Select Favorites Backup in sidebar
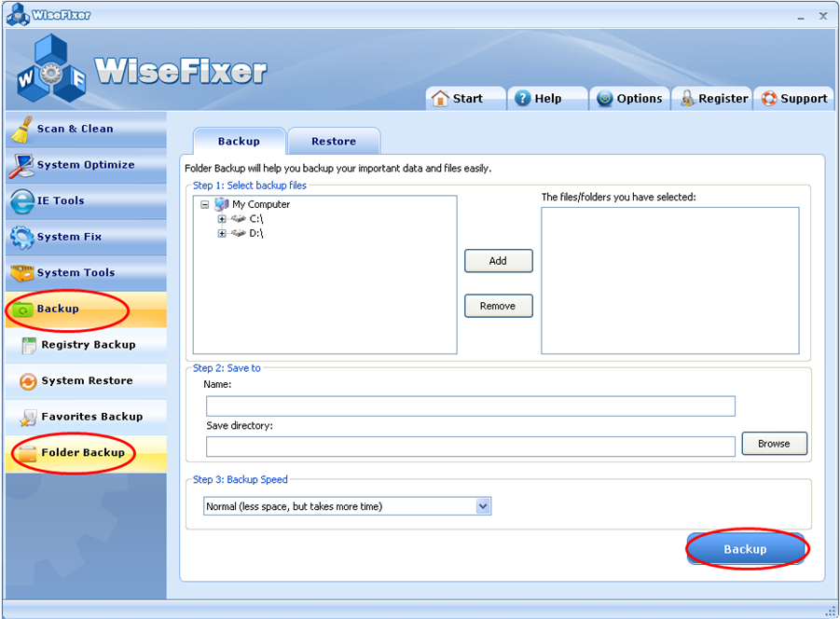The height and width of the screenshot is (619, 840). pos(87,417)
